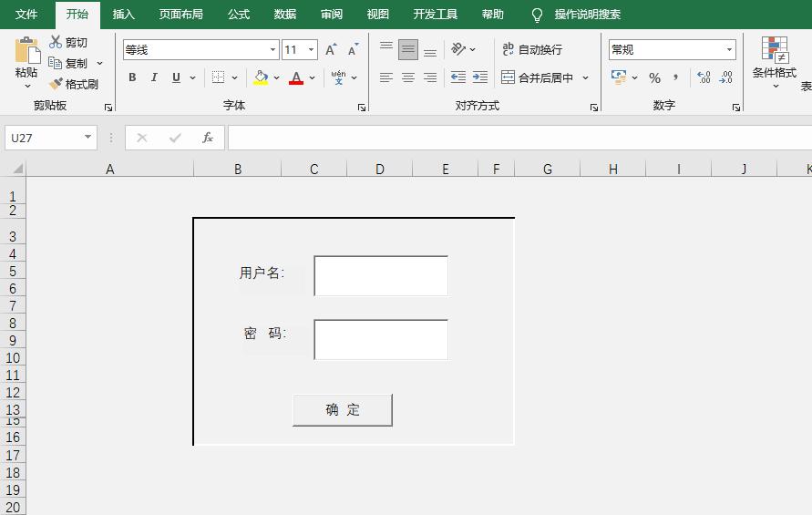Open the underline style arrow
This screenshot has width=812, height=515.
[x=192, y=77]
